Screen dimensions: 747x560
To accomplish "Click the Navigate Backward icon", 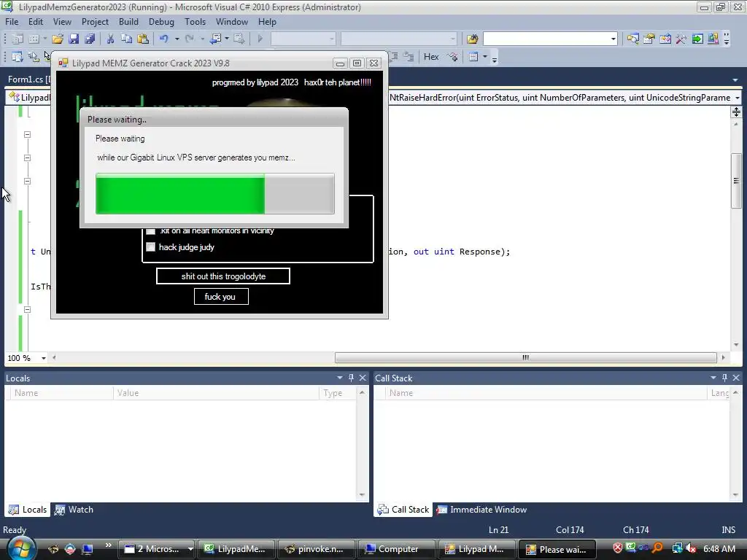I will click(x=215, y=39).
